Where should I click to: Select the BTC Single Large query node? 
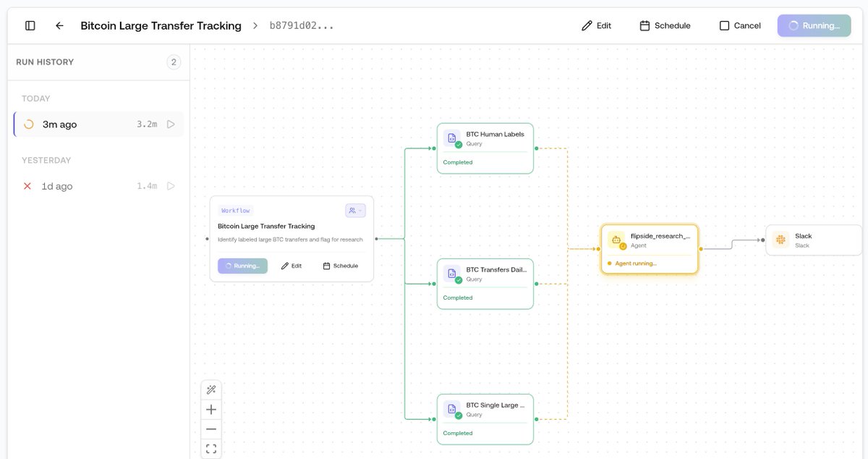point(485,419)
